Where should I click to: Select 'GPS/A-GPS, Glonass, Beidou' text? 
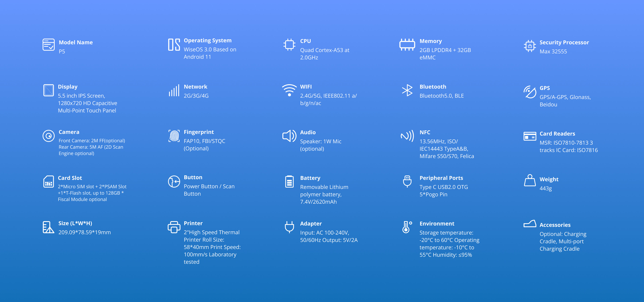click(x=565, y=101)
